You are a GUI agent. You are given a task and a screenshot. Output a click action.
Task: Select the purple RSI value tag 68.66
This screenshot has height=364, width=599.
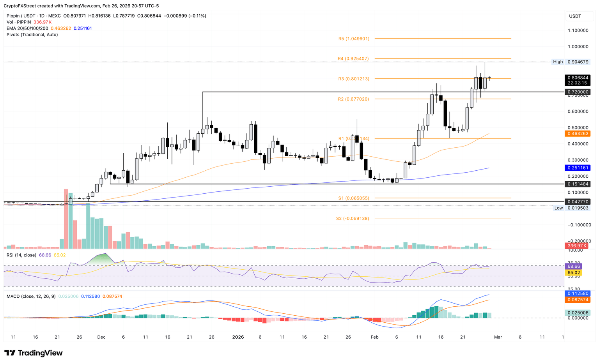coord(574,267)
